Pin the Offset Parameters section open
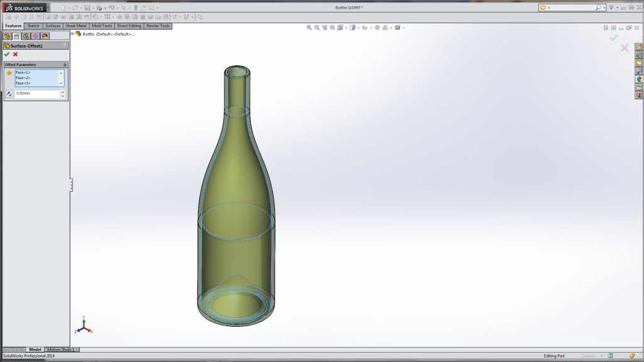Image resolution: width=644 pixels, height=362 pixels. click(65, 63)
